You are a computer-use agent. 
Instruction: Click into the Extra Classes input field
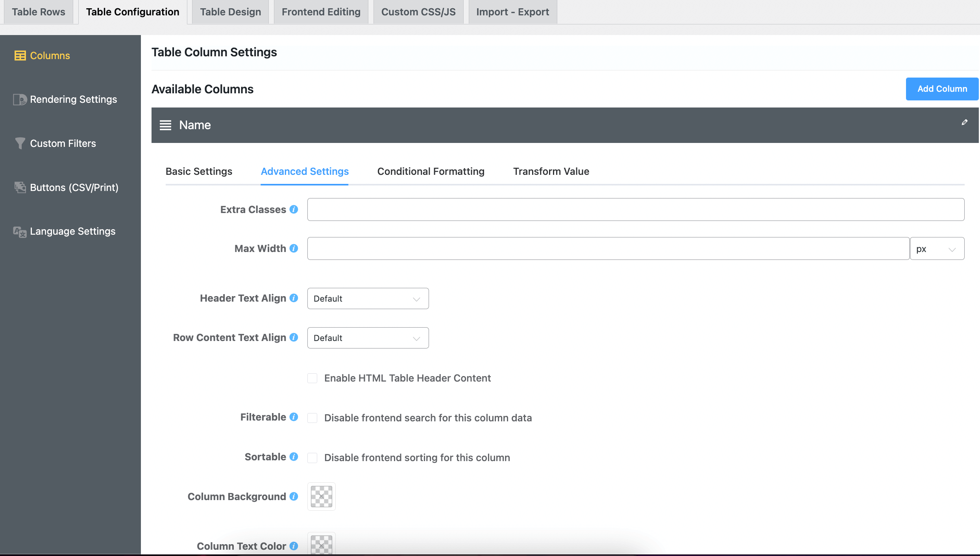coord(636,209)
